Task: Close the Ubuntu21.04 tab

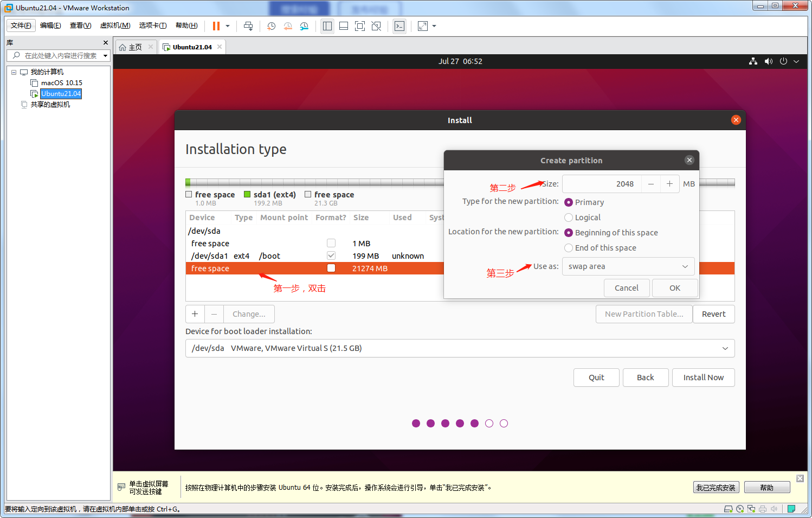Action: 220,47
